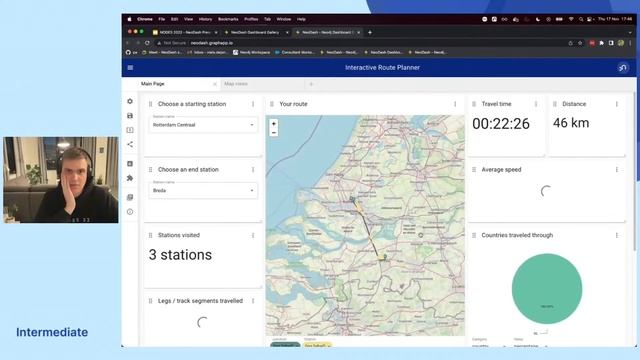Open the Chrome three-dot menu

coord(630,43)
